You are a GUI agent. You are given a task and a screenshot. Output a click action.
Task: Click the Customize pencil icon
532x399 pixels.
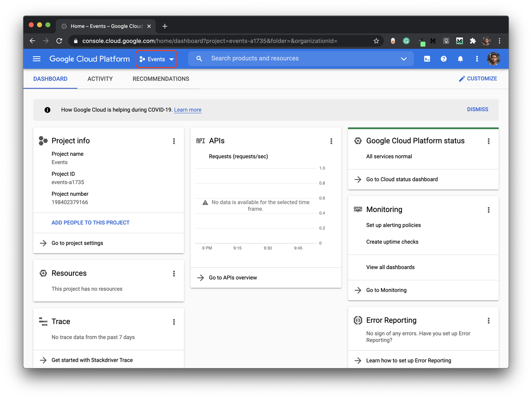(461, 78)
